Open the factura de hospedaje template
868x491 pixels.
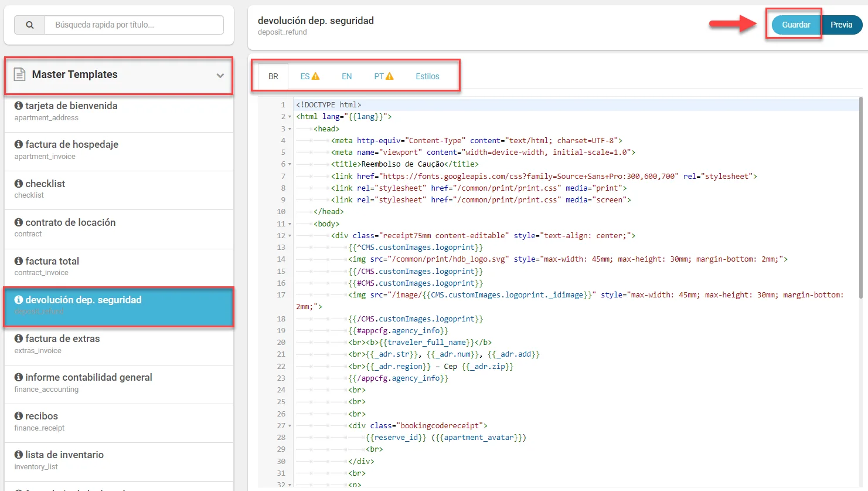tap(119, 151)
